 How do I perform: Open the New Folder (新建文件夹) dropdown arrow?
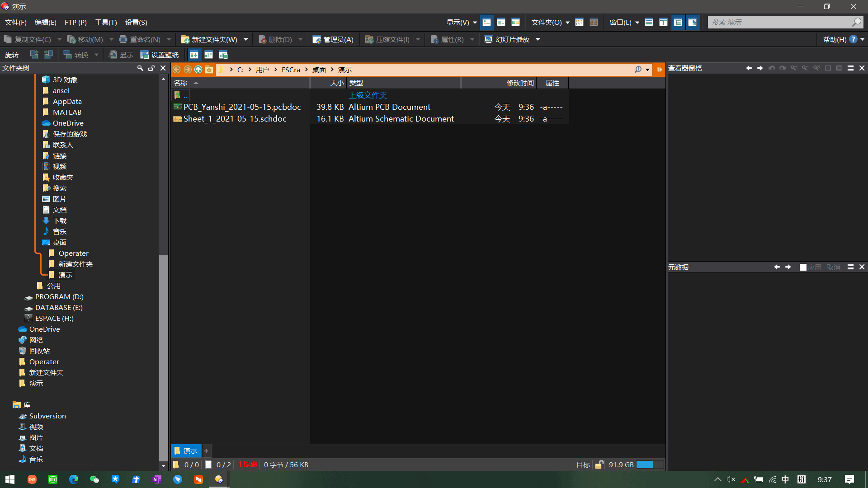pos(246,40)
